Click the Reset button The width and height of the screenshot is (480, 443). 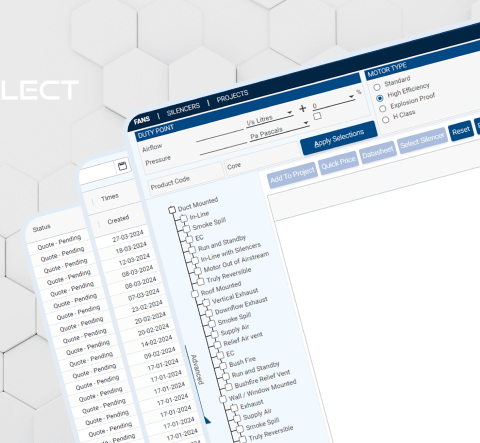[x=461, y=130]
